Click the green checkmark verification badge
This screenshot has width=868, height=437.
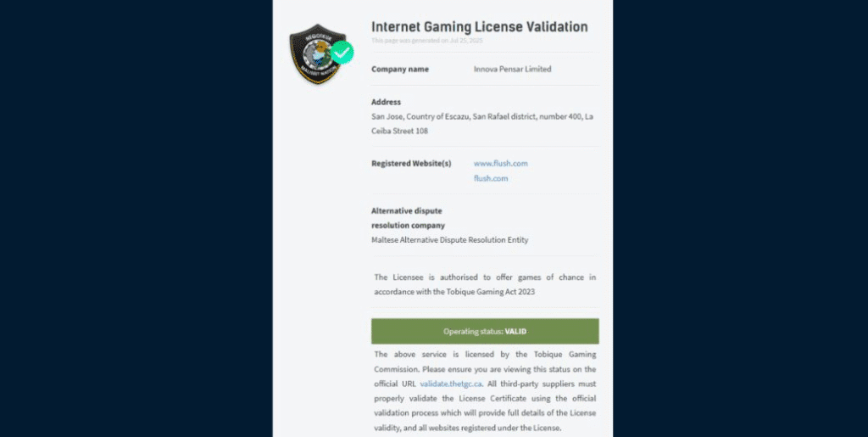pyautogui.click(x=342, y=53)
